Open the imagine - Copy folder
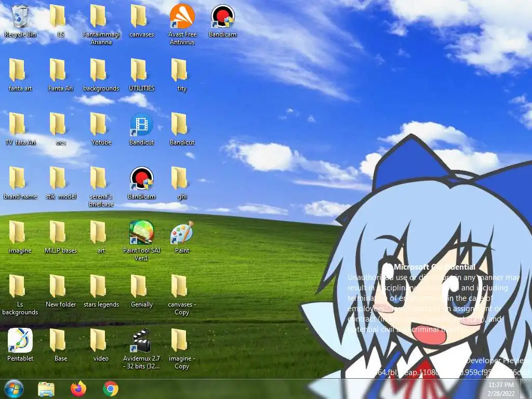The image size is (532, 399). 182,349
